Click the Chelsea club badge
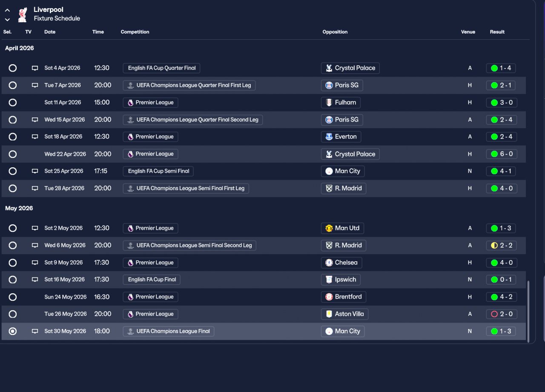The width and height of the screenshot is (545, 392). click(329, 263)
